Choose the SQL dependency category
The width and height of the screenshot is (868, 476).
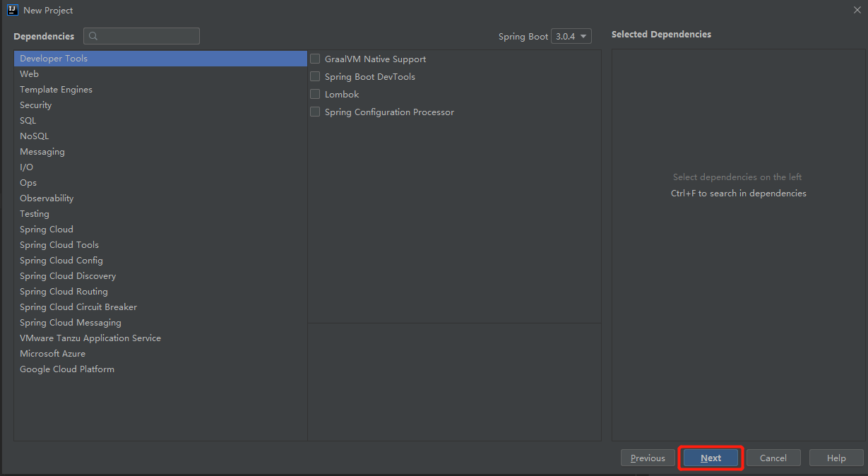coord(28,121)
